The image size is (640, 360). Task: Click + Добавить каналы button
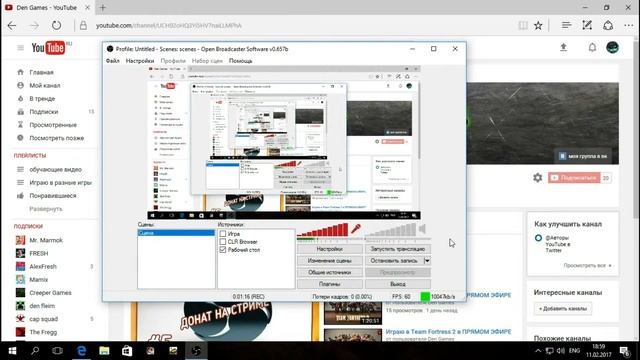click(563, 309)
